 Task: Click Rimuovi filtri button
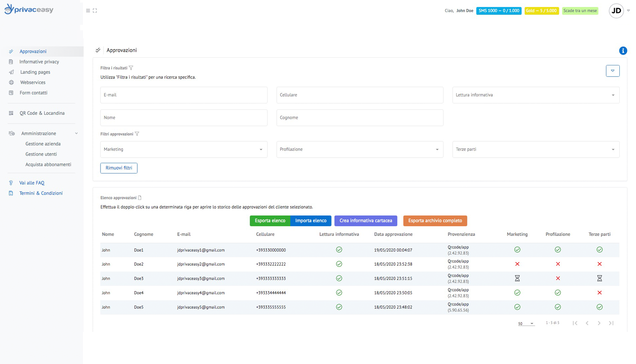pyautogui.click(x=119, y=168)
